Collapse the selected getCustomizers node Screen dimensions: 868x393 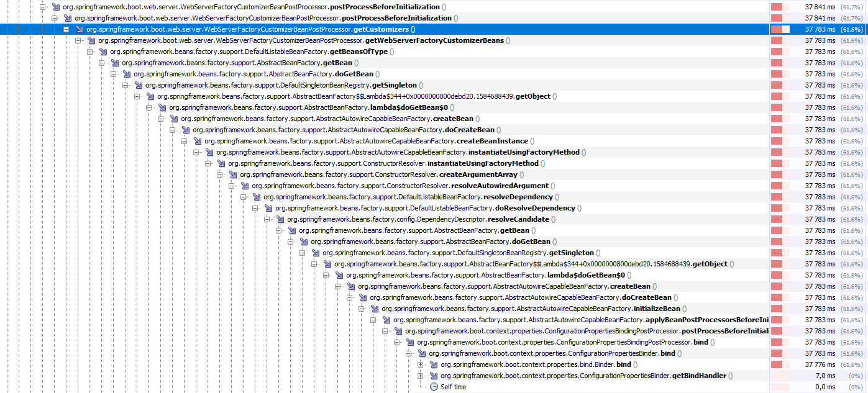coord(66,29)
